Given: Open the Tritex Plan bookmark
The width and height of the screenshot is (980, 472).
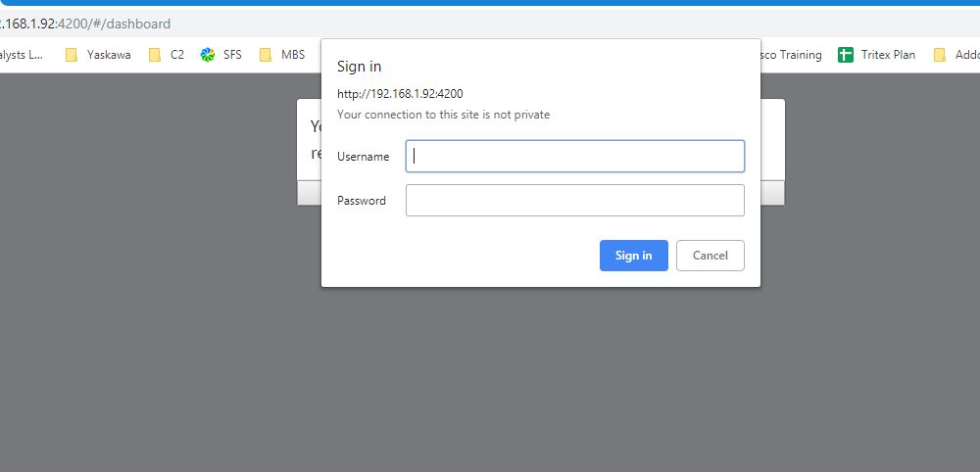Looking at the screenshot, I should coord(877,55).
